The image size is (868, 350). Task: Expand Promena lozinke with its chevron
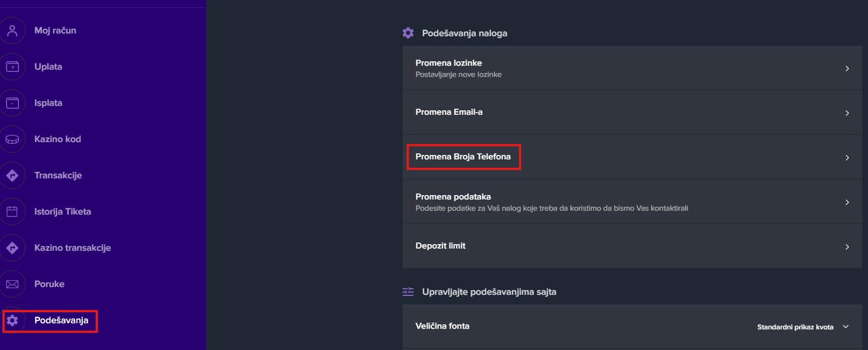click(x=847, y=69)
